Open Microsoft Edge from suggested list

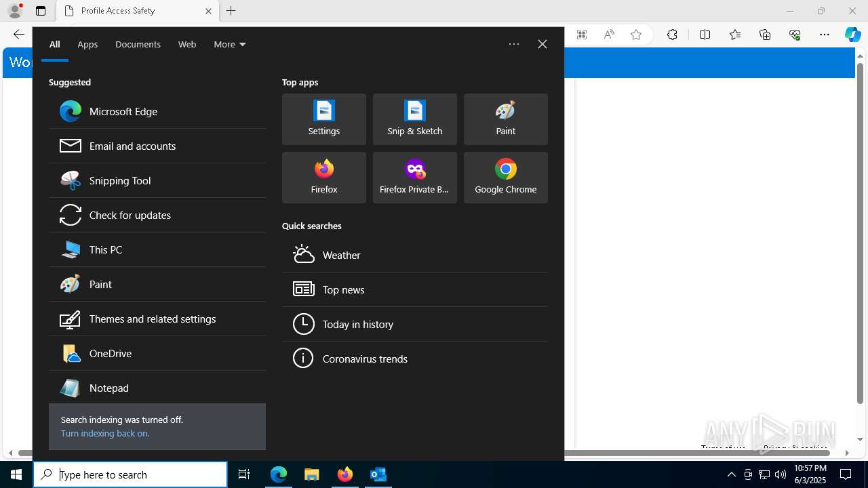point(157,111)
